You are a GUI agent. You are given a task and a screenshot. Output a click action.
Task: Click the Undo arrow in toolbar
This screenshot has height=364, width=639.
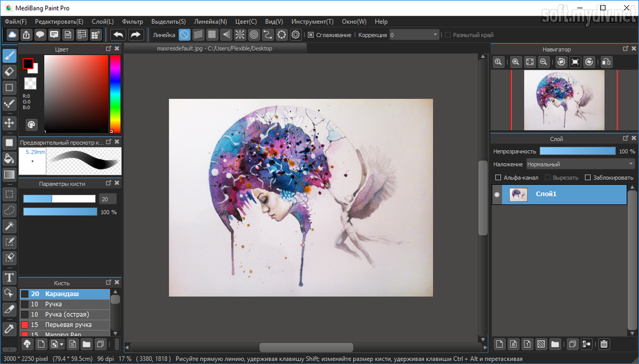(x=119, y=35)
